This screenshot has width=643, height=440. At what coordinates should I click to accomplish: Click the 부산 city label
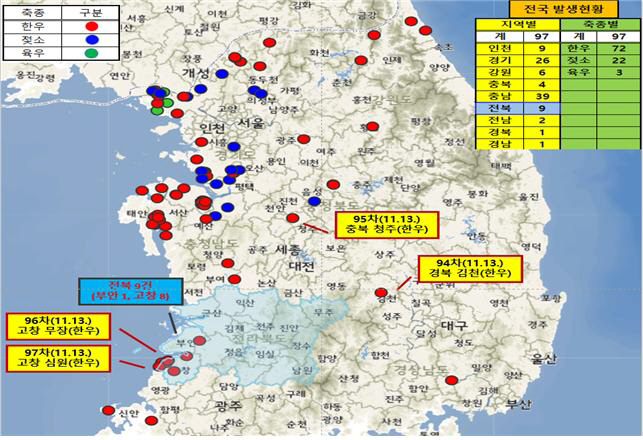(518, 404)
